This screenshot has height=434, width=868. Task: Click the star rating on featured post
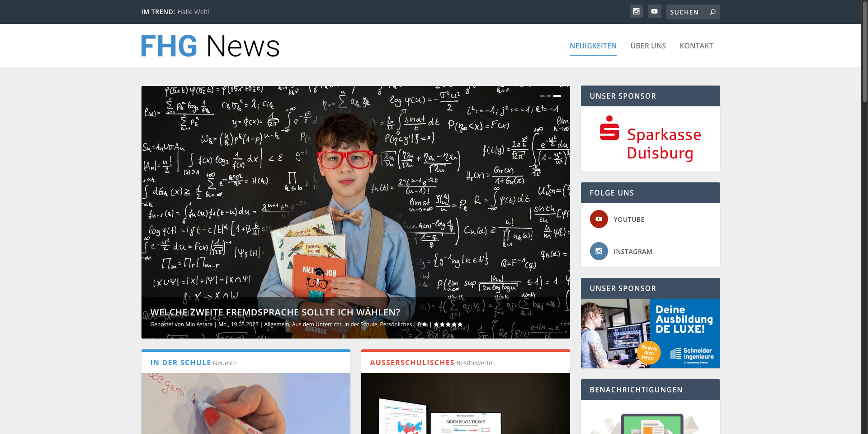click(448, 324)
